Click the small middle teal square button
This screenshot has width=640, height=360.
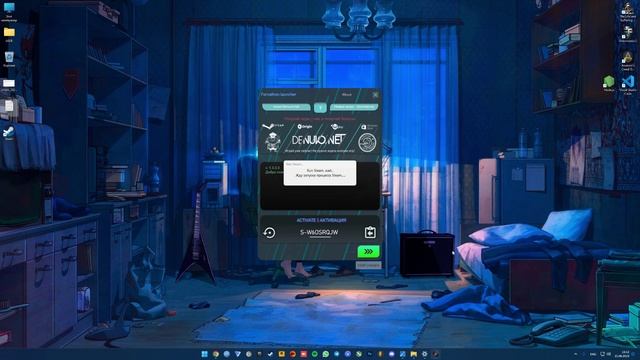(320, 107)
